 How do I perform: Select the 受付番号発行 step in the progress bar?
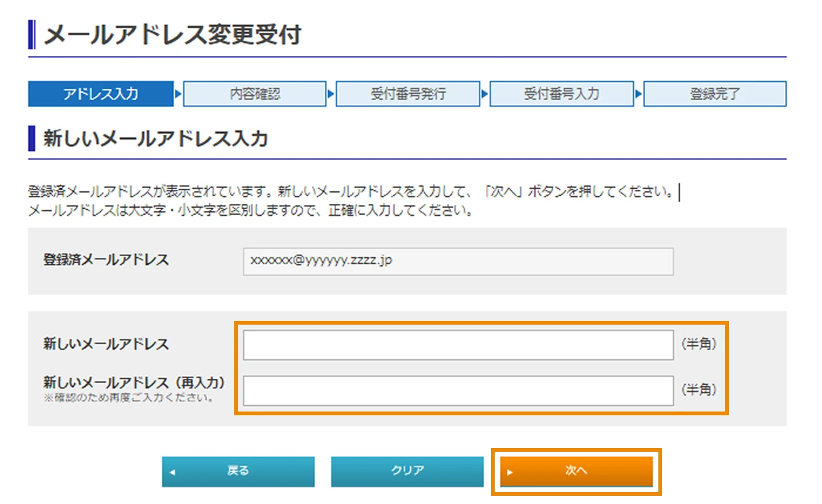coord(408,93)
